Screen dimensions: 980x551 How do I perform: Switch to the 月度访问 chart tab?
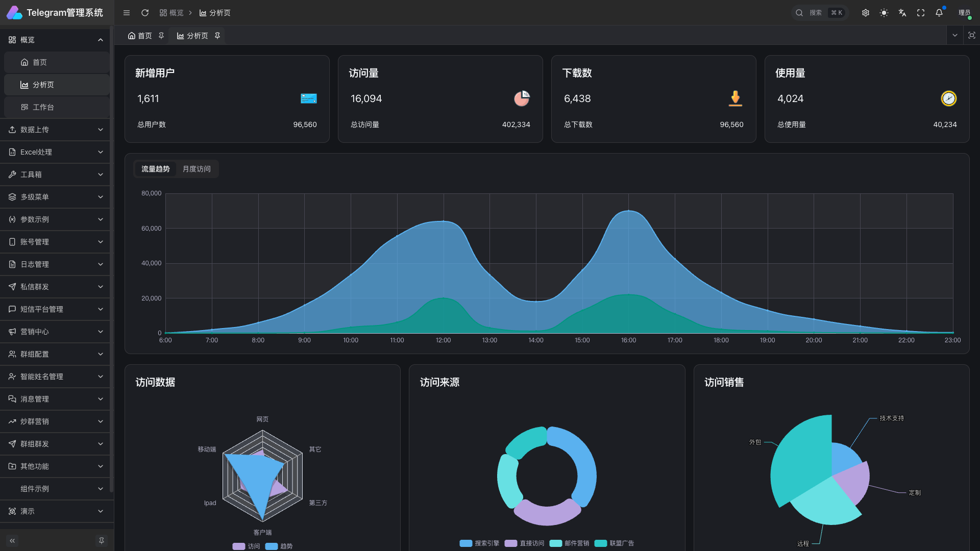tap(197, 169)
